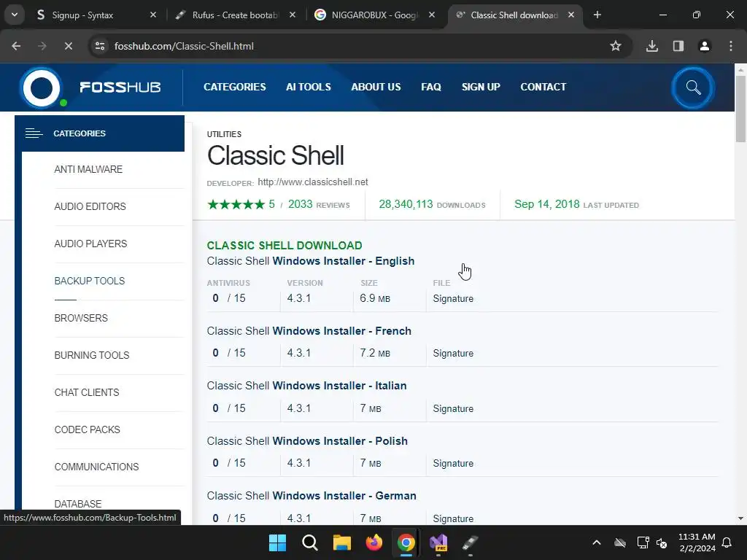Viewport: 747px width, 560px height.
Task: Open Signature for French installer
Action: [x=453, y=354]
